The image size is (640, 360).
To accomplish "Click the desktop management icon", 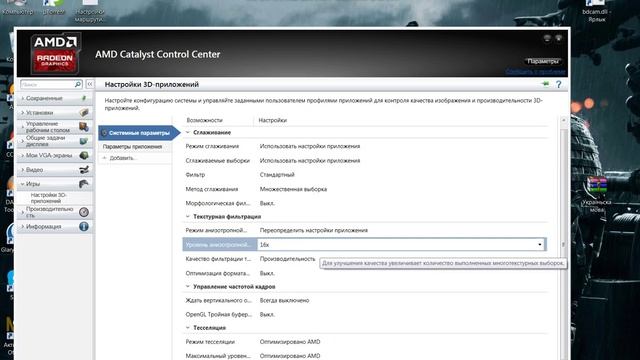I will pos(84,127).
